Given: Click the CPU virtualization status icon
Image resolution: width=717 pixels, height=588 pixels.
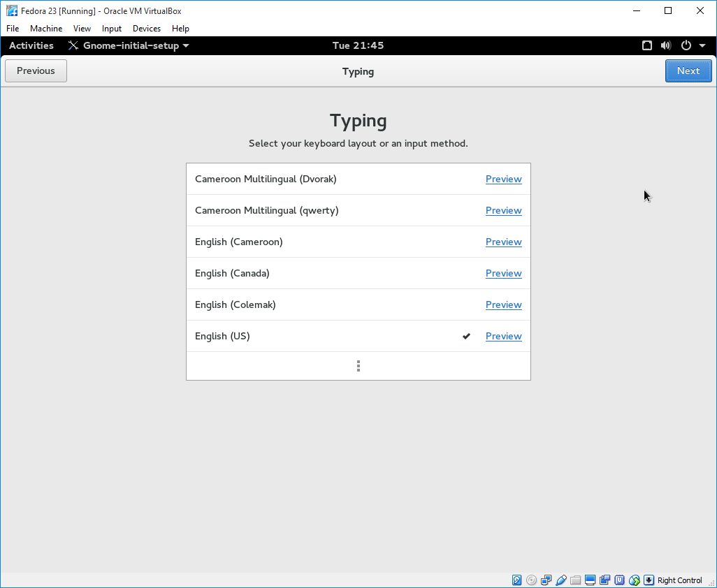Looking at the screenshot, I should click(620, 580).
